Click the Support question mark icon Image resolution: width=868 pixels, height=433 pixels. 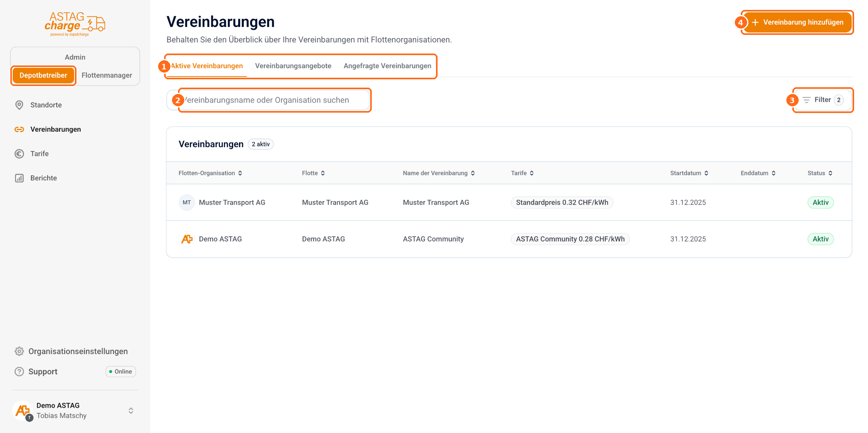(x=19, y=372)
